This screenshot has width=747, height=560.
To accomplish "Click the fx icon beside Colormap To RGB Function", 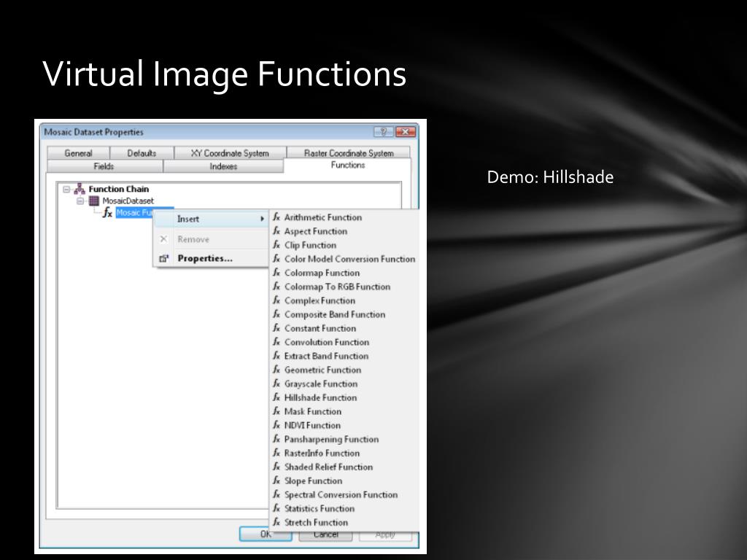I will coord(276,286).
